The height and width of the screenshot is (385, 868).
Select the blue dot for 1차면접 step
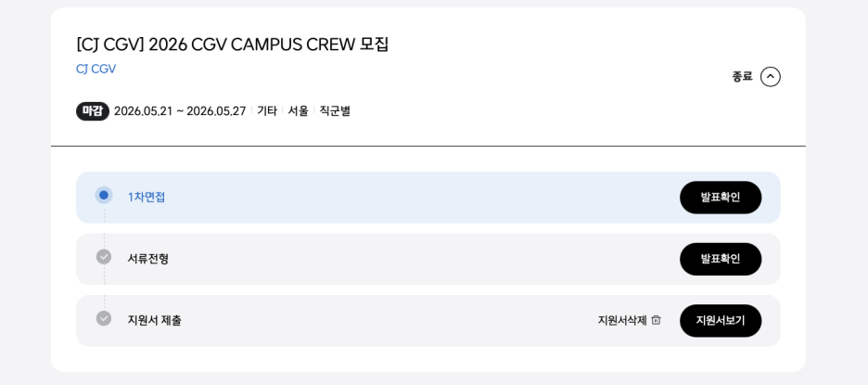coord(104,195)
